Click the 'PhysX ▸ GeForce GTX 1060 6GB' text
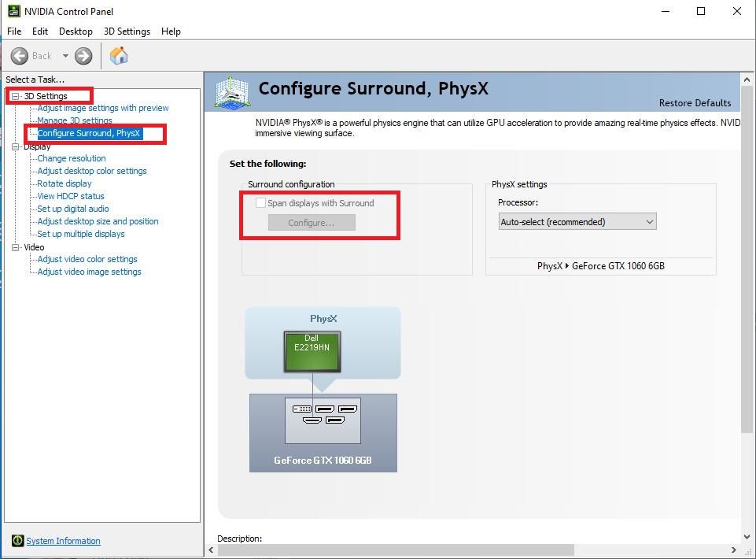The height and width of the screenshot is (559, 756). click(x=601, y=266)
